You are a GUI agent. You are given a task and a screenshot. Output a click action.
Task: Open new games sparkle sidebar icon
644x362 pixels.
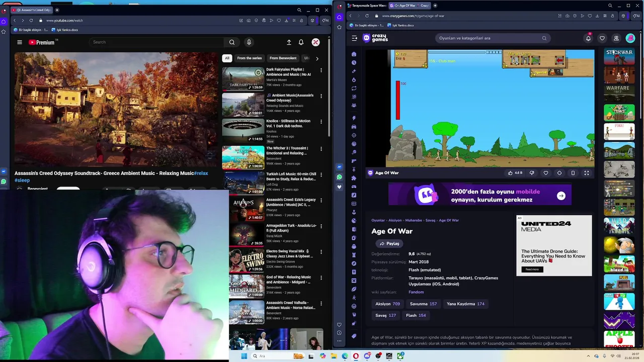coord(354,71)
